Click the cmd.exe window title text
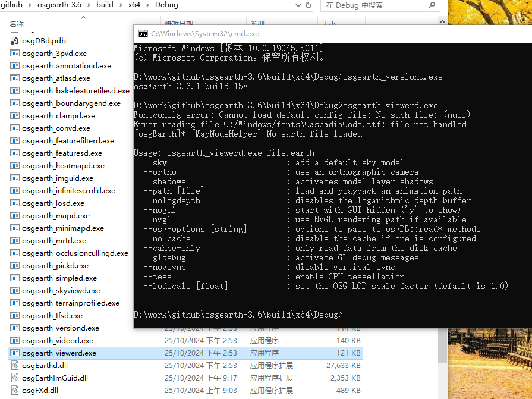Viewport: 532px width, 399px height. tap(205, 33)
